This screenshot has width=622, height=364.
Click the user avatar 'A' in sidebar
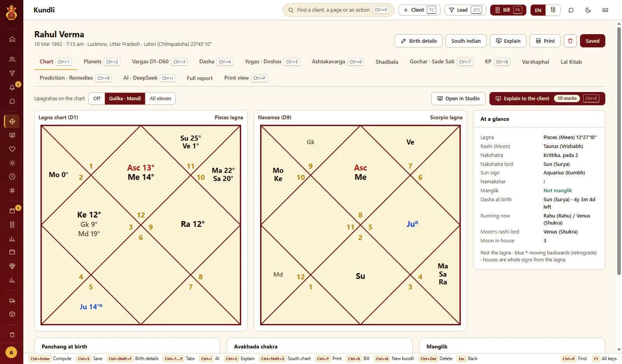pyautogui.click(x=11, y=353)
